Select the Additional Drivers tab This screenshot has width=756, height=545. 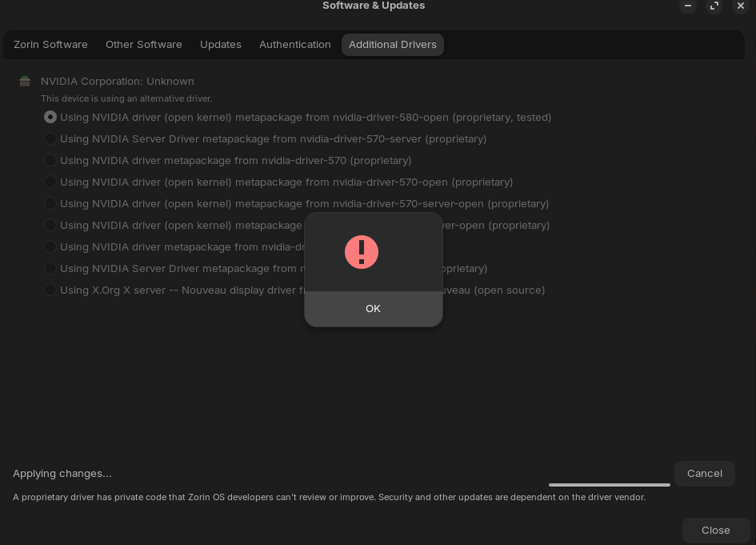(393, 45)
